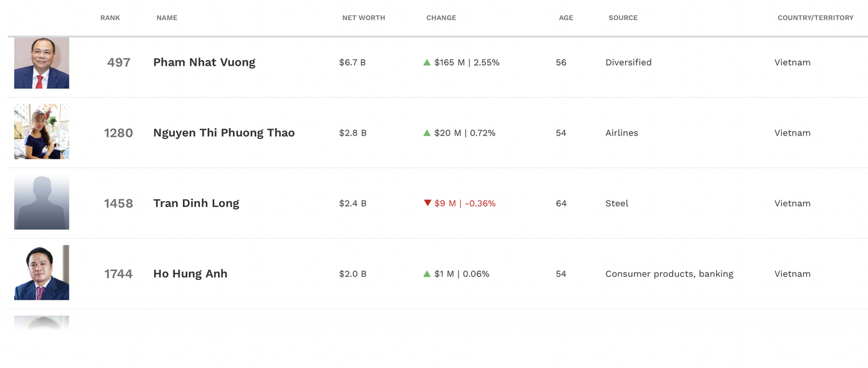
Task: Click the COUNTRY/TERRITORY column header
Action: pos(816,17)
